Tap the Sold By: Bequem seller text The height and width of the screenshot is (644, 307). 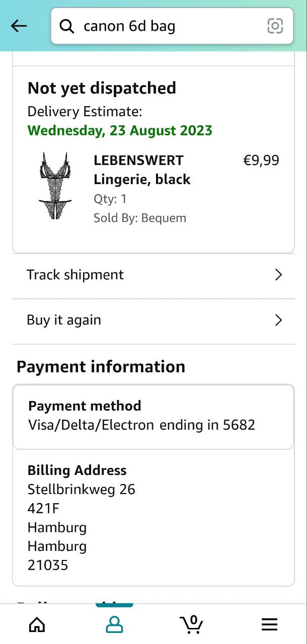[x=140, y=218]
